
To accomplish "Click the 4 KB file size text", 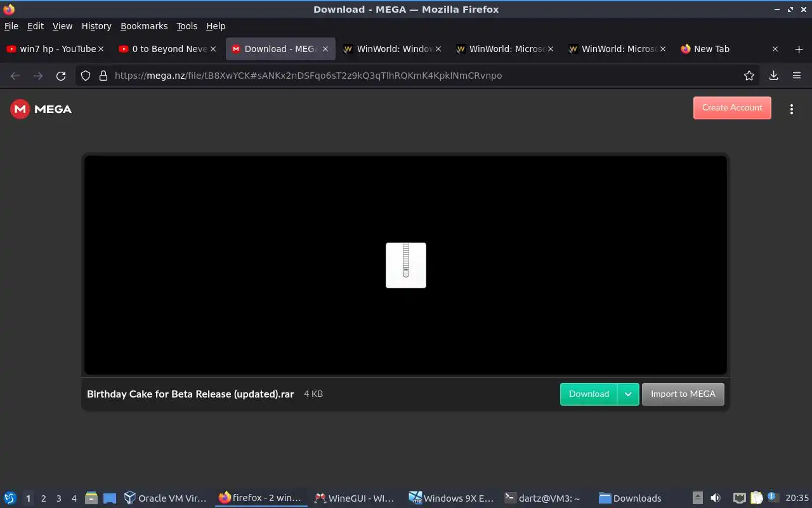I will tap(313, 394).
